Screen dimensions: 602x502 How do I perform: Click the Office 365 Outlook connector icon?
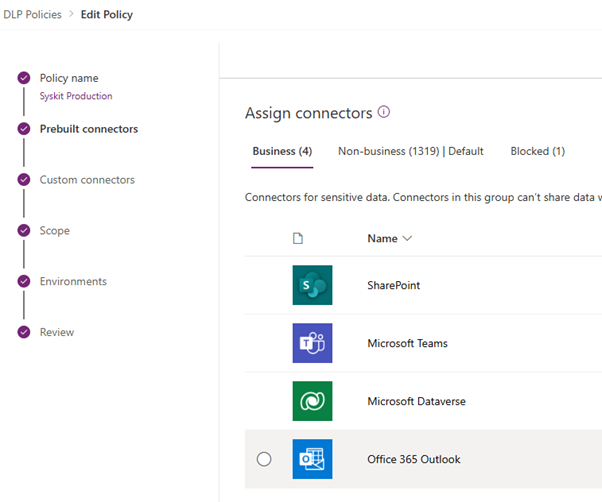tap(312, 459)
